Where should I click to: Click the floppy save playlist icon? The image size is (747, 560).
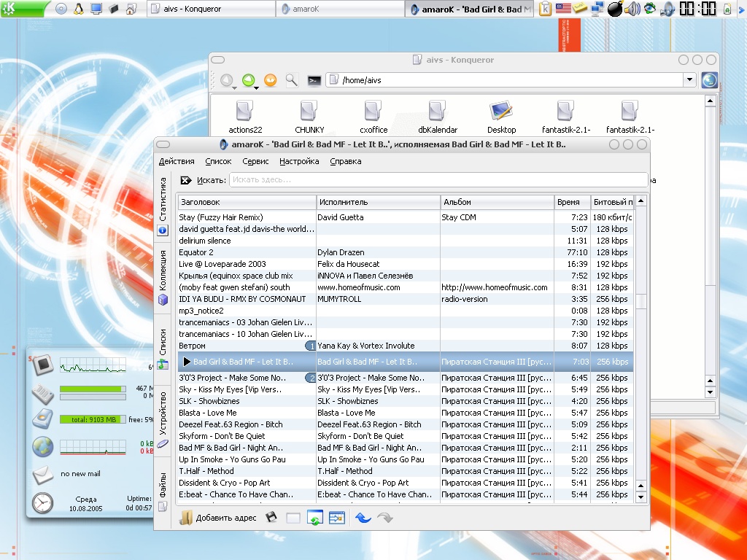point(271,517)
